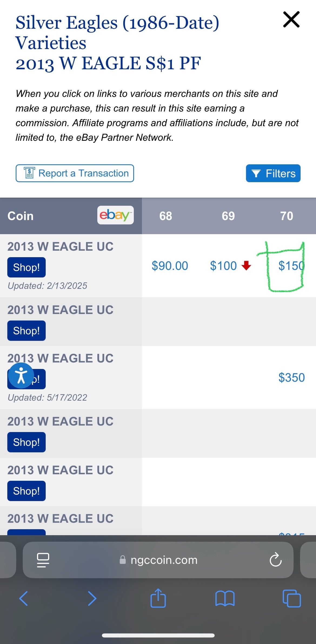This screenshot has height=644, width=316.
Task: Tap the eBay logo badge
Action: coord(115,215)
